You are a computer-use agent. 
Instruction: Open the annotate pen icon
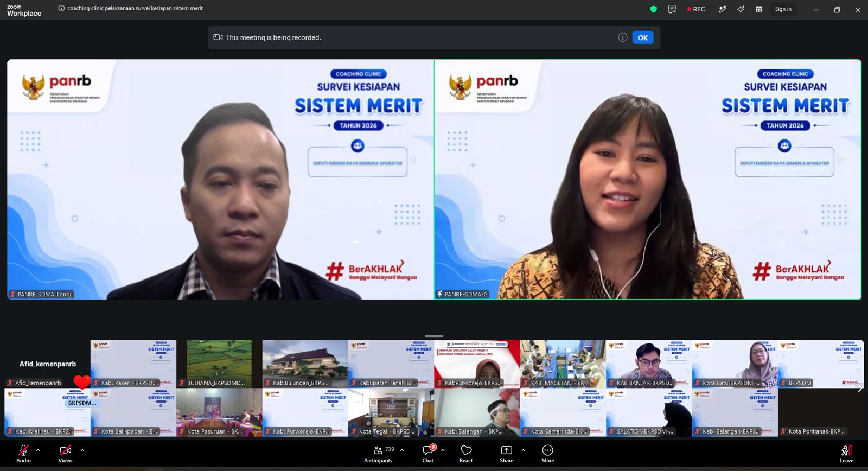(x=723, y=9)
